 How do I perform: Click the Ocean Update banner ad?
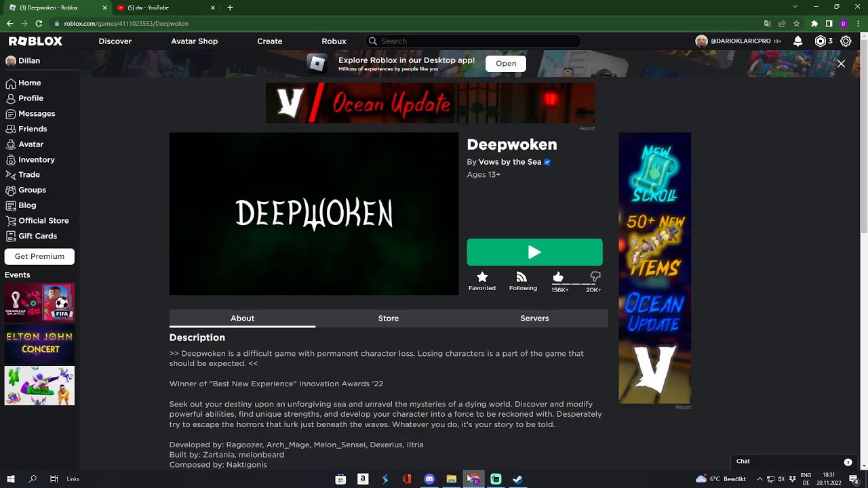[x=431, y=103]
